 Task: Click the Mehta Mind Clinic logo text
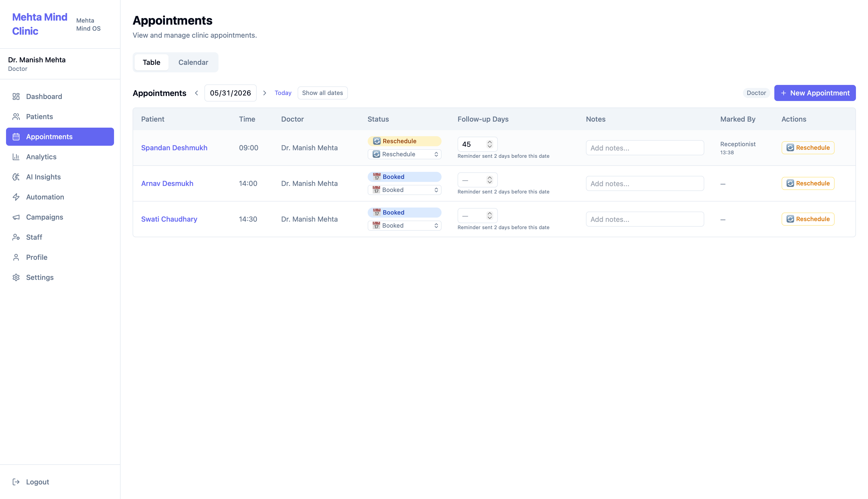tap(40, 24)
